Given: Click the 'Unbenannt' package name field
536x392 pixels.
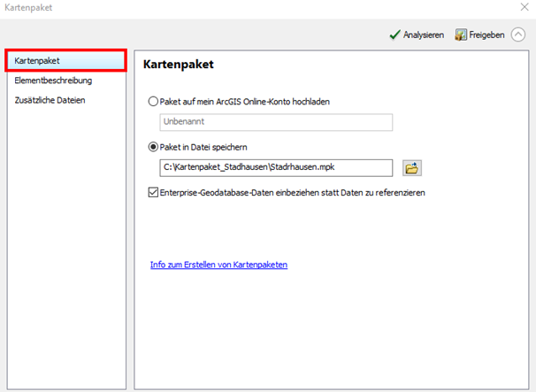Looking at the screenshot, I should coord(276,123).
